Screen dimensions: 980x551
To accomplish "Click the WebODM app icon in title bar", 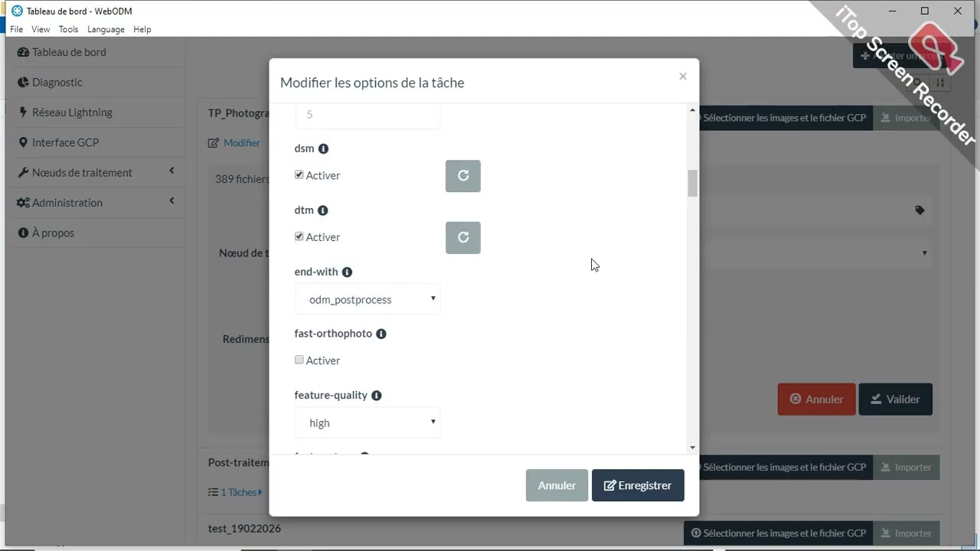I will click(x=17, y=11).
